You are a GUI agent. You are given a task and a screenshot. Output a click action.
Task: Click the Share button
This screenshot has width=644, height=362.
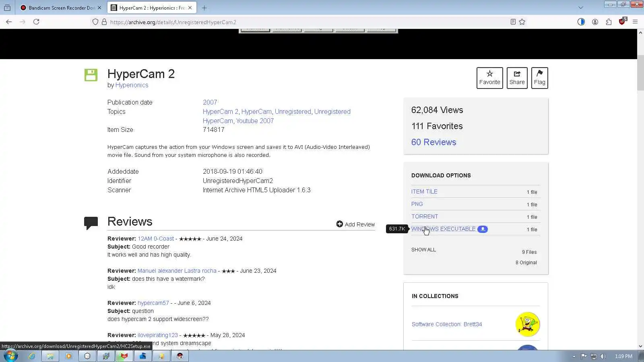pos(517,78)
